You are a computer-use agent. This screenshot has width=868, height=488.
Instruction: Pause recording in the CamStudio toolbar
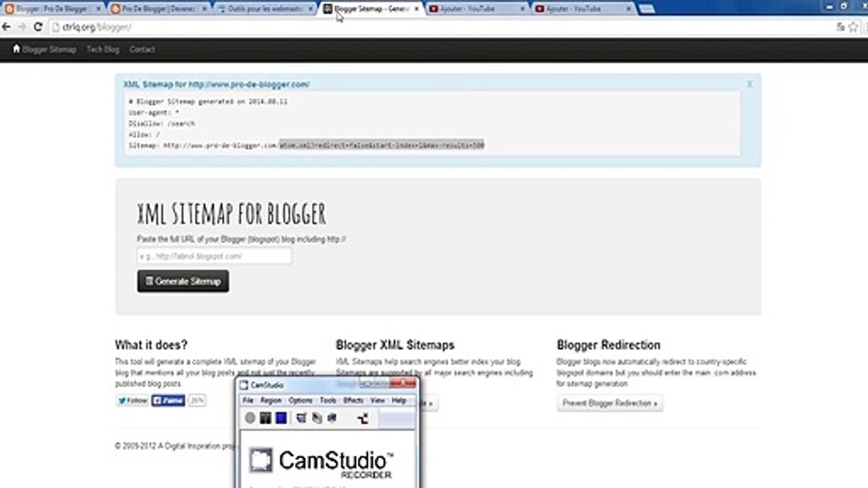point(265,418)
